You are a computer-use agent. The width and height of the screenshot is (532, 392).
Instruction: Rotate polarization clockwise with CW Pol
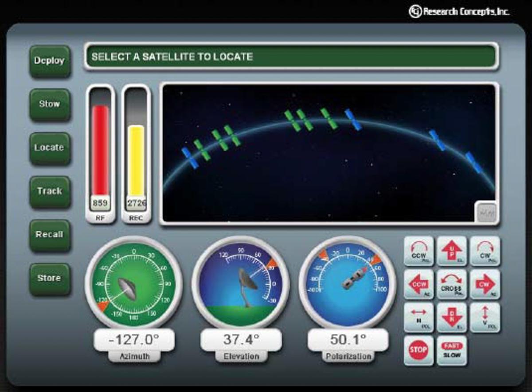pos(485,251)
